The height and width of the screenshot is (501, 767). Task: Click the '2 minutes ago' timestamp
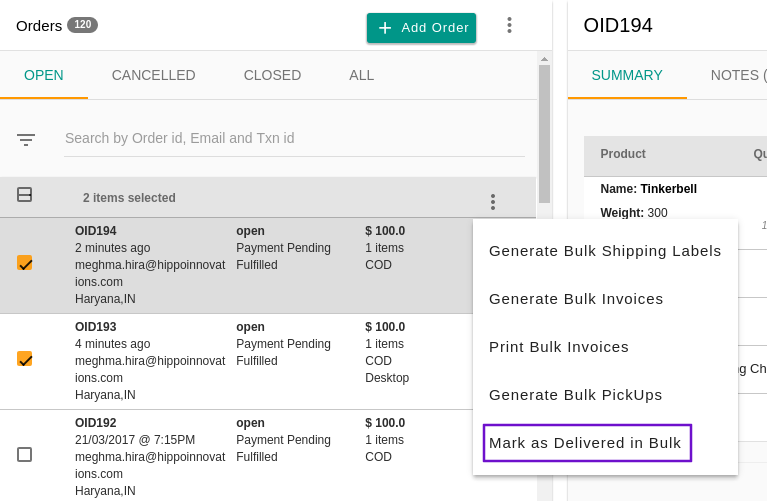click(x=113, y=248)
